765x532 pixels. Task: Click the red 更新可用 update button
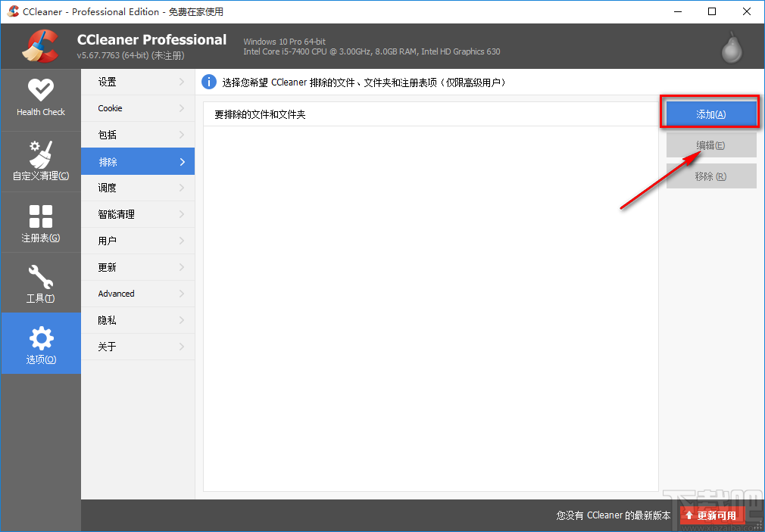coord(713,515)
